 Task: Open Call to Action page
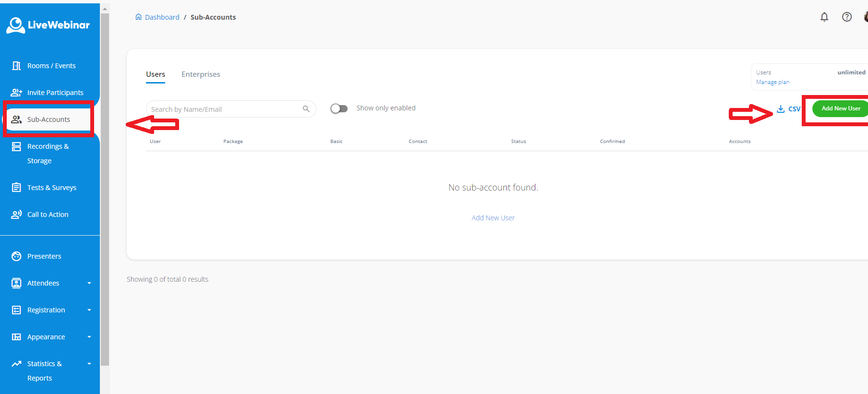coord(48,215)
